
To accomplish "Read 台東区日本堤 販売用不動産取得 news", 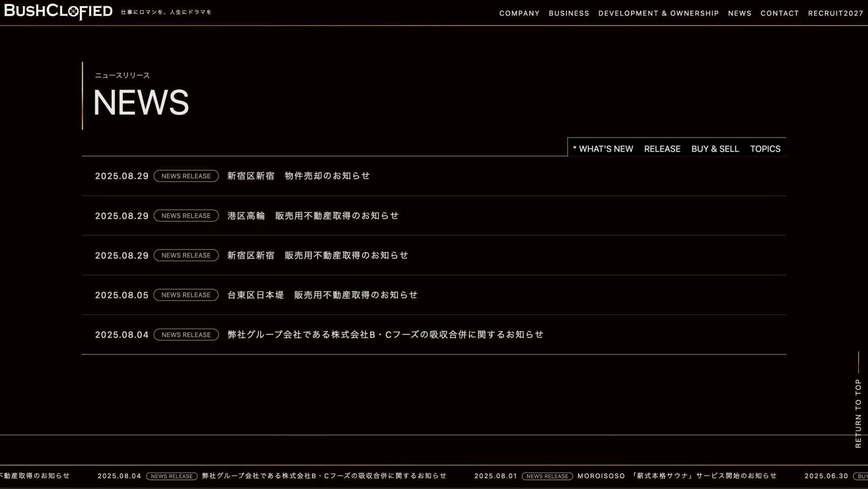I will [x=322, y=295].
